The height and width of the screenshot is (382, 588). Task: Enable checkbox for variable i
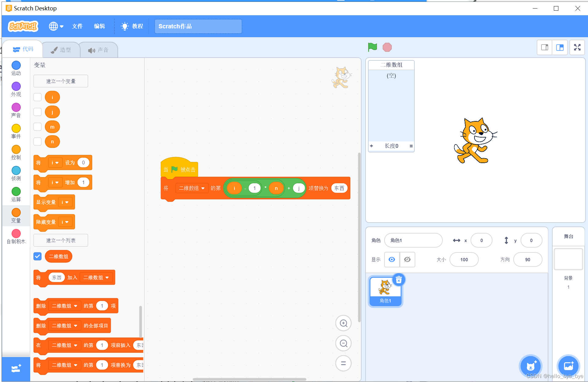click(38, 97)
